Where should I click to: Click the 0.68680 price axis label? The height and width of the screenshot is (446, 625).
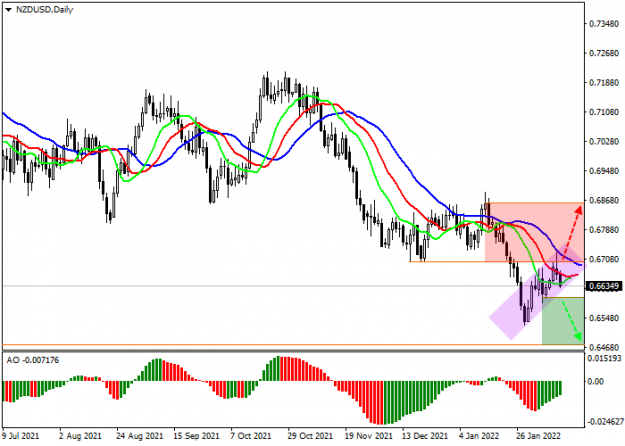coord(604,201)
